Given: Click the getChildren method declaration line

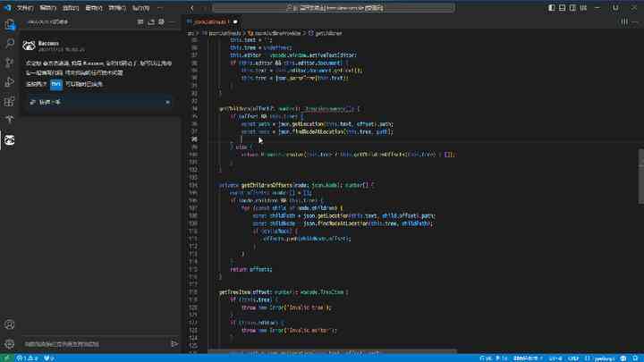Looking at the screenshot, I should (x=290, y=109).
